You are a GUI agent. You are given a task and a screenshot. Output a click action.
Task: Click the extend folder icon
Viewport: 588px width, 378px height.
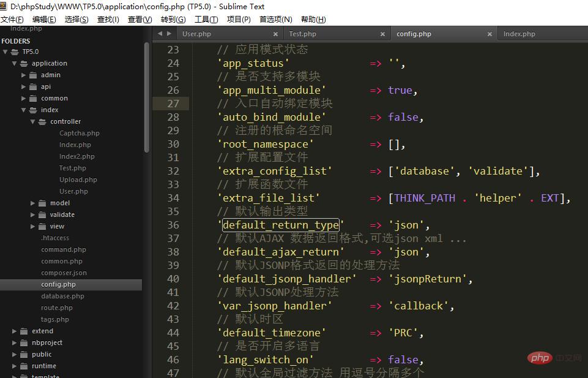coord(24,331)
